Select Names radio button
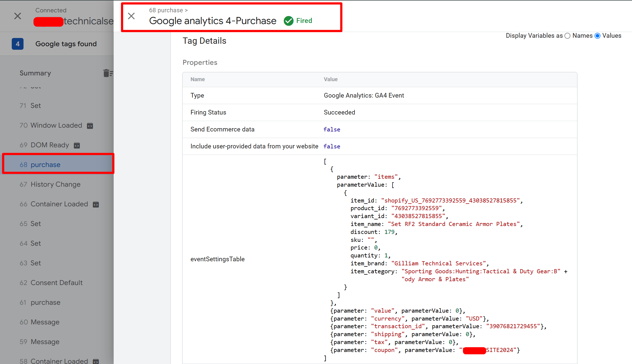 [x=567, y=36]
